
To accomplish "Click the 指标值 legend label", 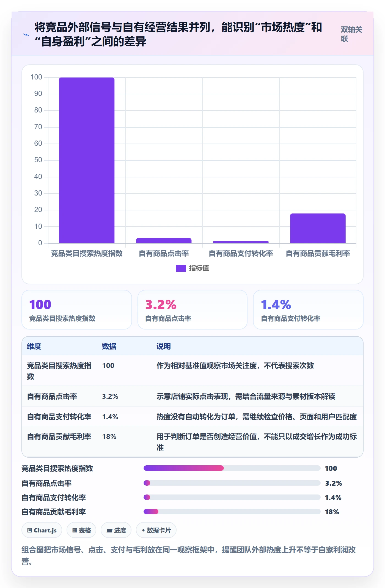I will pyautogui.click(x=199, y=268).
